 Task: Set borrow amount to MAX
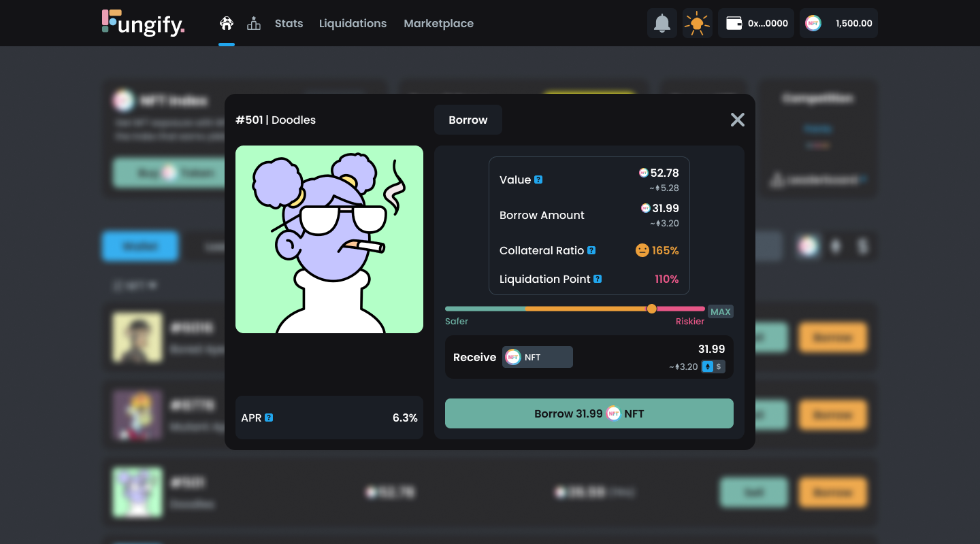(x=721, y=311)
